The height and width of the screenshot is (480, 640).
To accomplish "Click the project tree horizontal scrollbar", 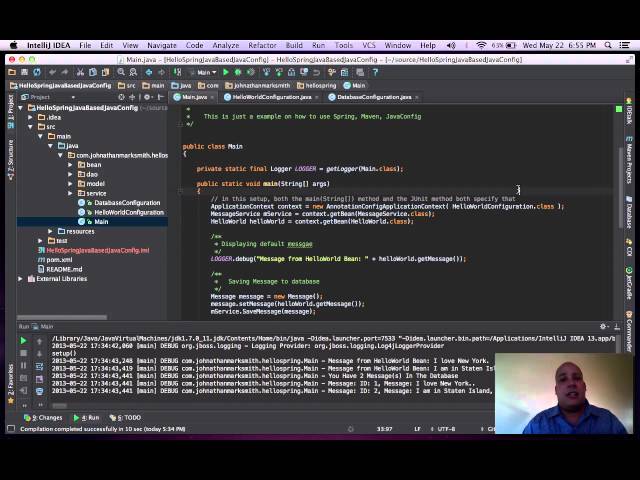I will click(62, 317).
